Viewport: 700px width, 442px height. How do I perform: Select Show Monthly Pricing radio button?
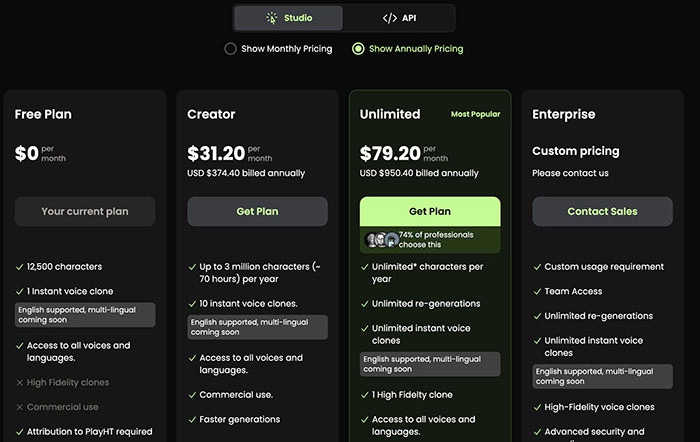pos(231,48)
